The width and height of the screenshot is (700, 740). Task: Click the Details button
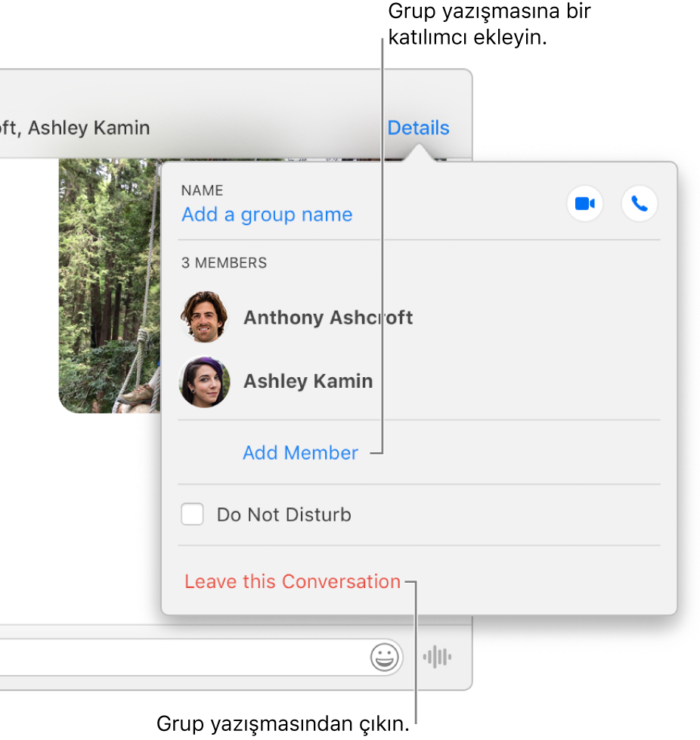click(x=418, y=128)
